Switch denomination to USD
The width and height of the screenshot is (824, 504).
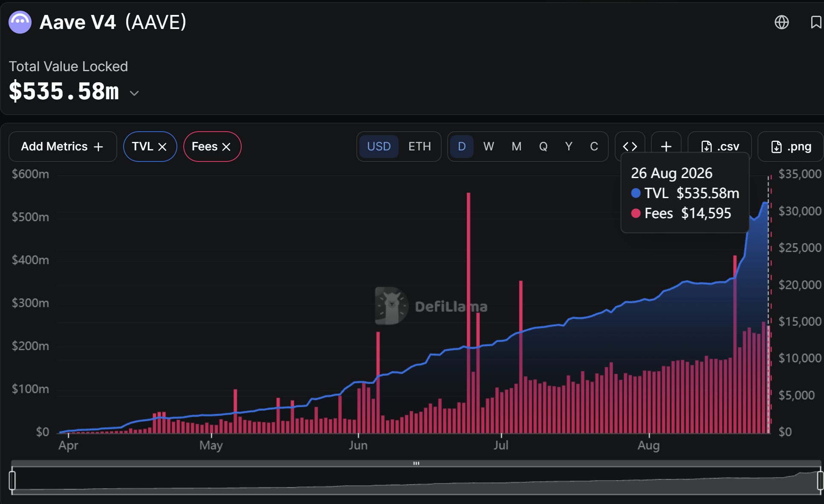pyautogui.click(x=379, y=147)
